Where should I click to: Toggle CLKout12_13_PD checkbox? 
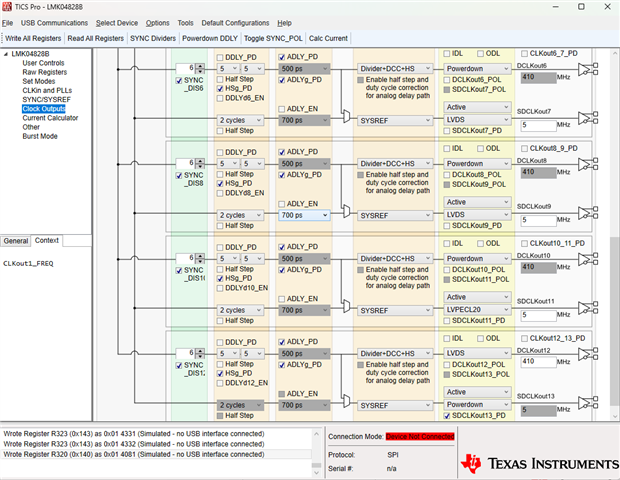(524, 338)
